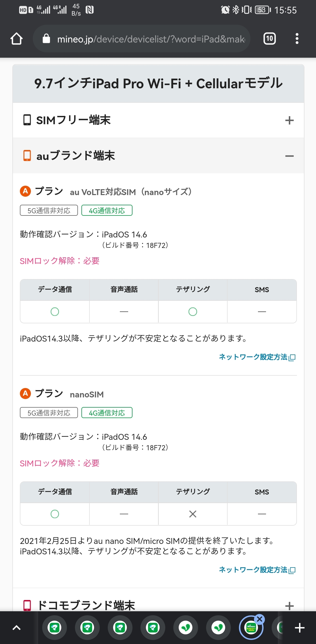The image size is (316, 644).
Task: Tap the browser home icon
Action: [16, 39]
